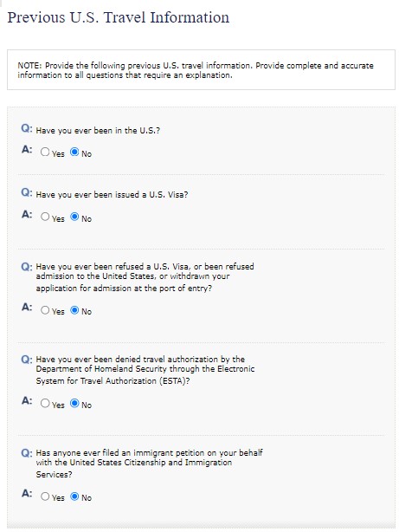This screenshot has width=399, height=532.
Task: Click the immigrant petition question text
Action: (x=149, y=464)
